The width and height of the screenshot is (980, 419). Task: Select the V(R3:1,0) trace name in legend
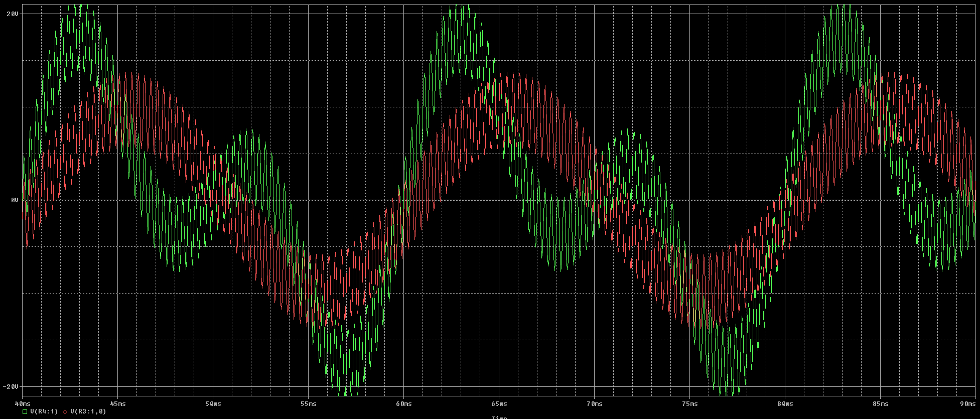point(88,411)
